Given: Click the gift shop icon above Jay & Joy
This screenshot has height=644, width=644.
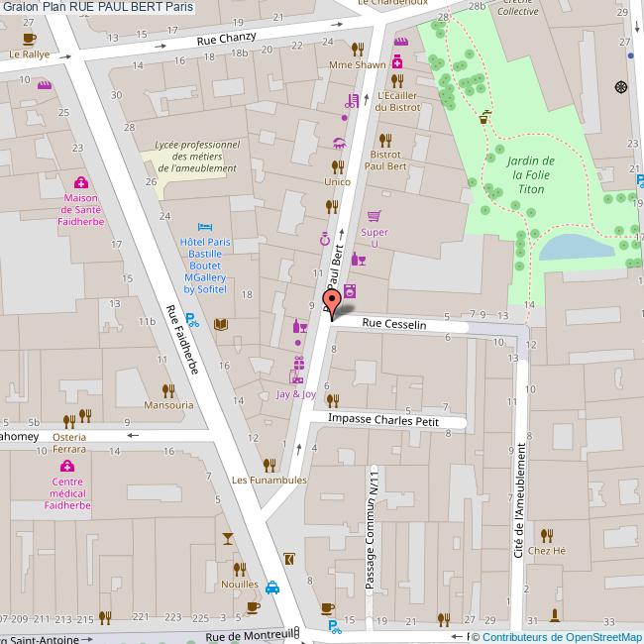Looking at the screenshot, I should (299, 363).
